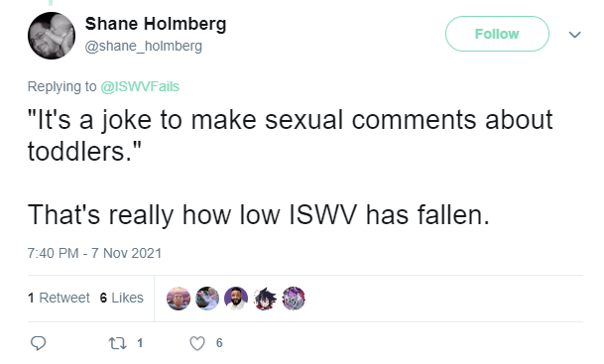Like the tweet with the heart icon
This screenshot has width=604, height=364.
tap(197, 343)
